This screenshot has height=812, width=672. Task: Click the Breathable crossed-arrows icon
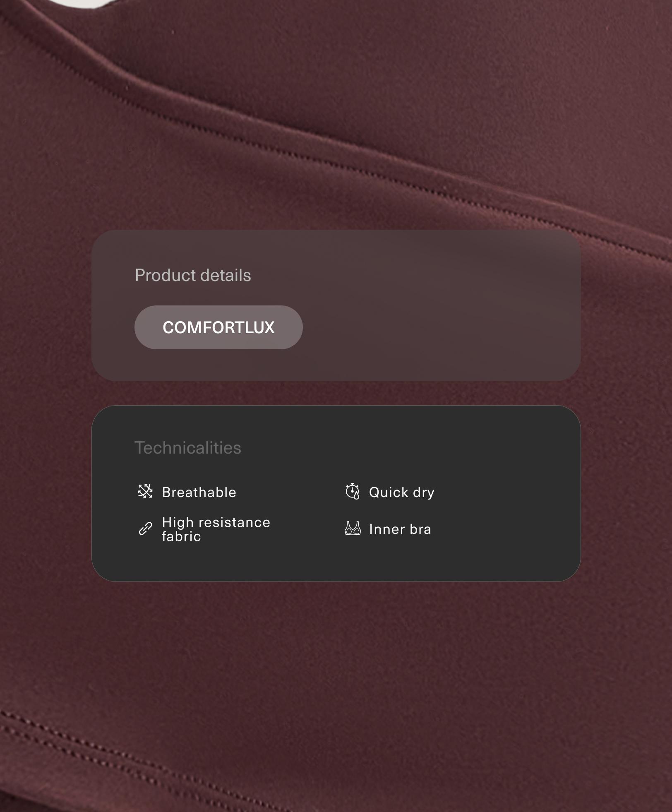[145, 492]
